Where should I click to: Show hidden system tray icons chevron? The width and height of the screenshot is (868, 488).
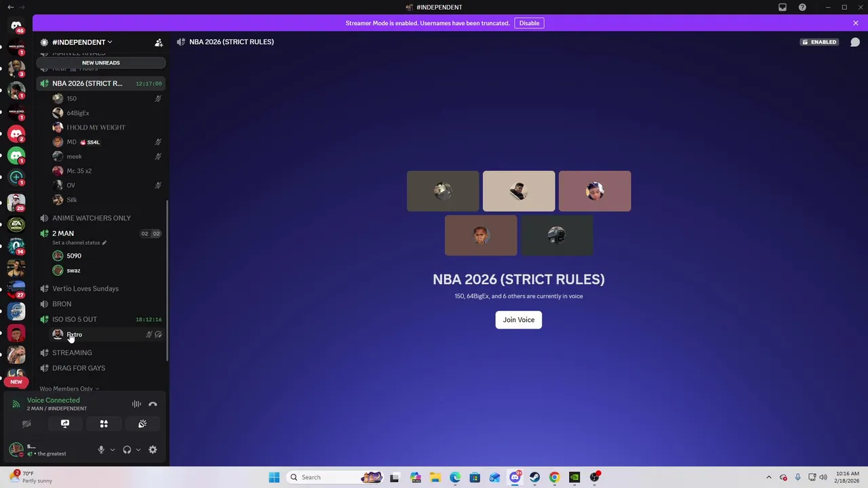click(x=768, y=477)
